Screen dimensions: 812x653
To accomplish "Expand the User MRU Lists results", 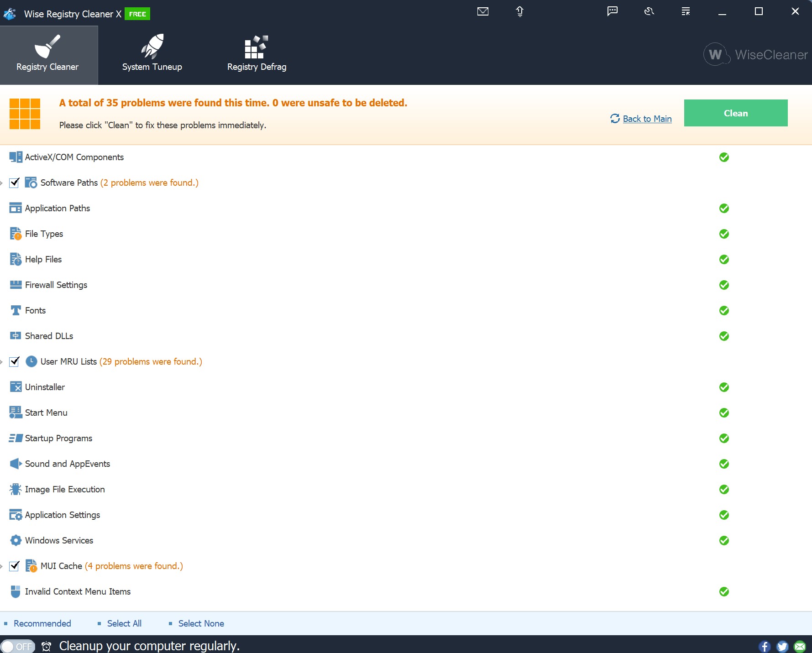I will point(2,362).
